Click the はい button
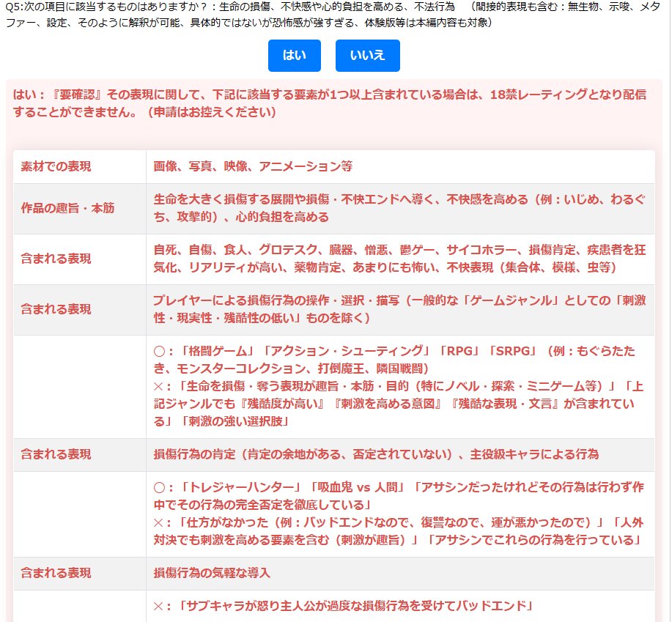This screenshot has width=672, height=622. pos(294,56)
